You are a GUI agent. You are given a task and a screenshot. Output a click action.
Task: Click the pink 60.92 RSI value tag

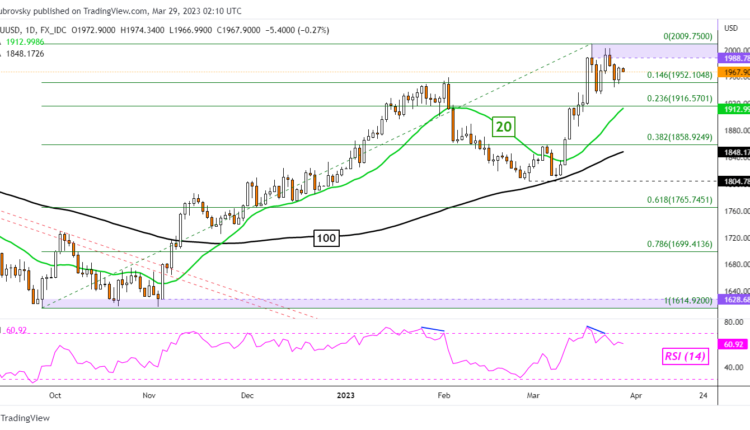[733, 343]
